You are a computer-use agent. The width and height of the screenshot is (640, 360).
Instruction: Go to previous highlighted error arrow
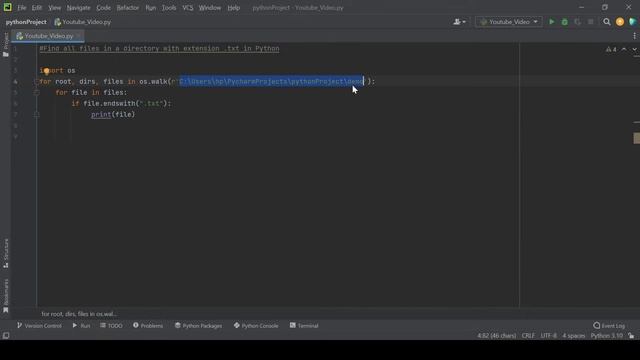624,49
